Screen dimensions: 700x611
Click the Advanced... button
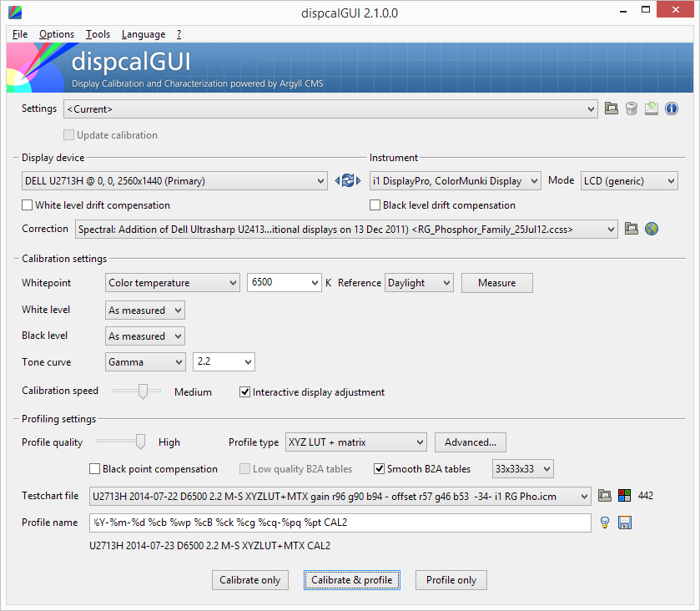pyautogui.click(x=470, y=442)
